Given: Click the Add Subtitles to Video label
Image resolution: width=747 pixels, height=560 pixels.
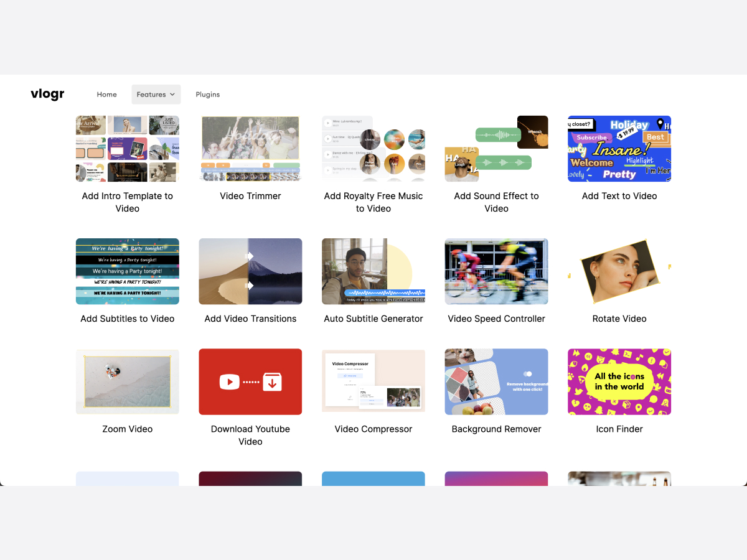Looking at the screenshot, I should (127, 319).
